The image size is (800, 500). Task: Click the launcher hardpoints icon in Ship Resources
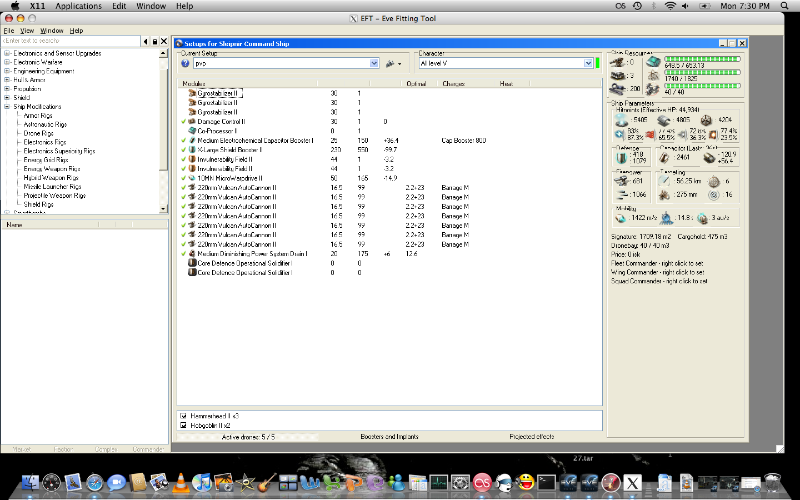pyautogui.click(x=618, y=76)
